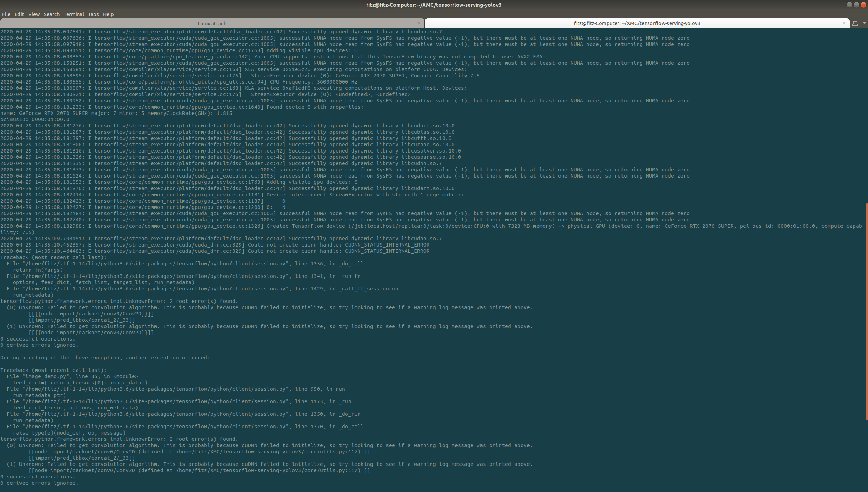This screenshot has height=492, width=868.
Task: Click 'libcusolver.so.10.0' library name
Action: tap(431, 151)
